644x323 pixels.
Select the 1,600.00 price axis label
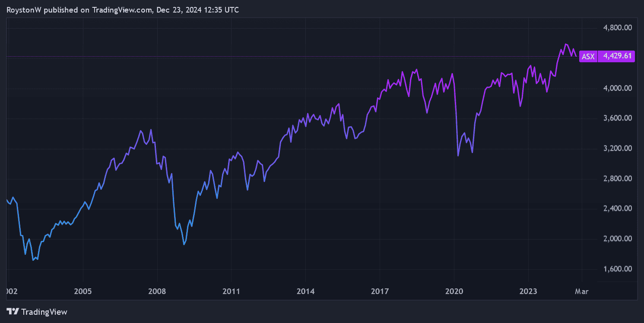pyautogui.click(x=617, y=269)
